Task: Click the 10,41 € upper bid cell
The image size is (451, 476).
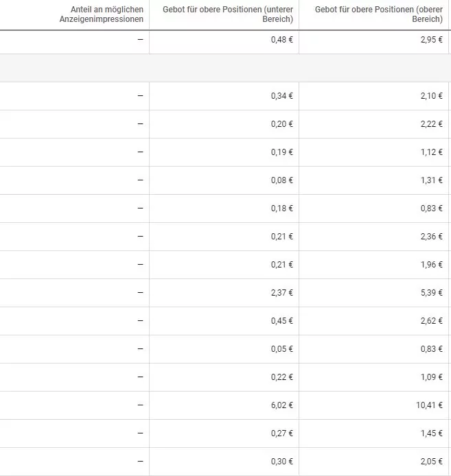Action: [373, 405]
